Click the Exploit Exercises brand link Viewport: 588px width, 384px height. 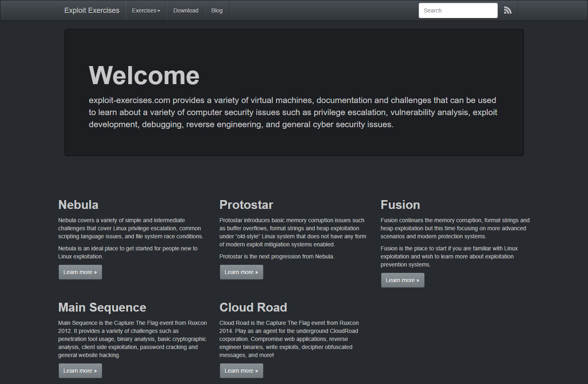tap(92, 10)
